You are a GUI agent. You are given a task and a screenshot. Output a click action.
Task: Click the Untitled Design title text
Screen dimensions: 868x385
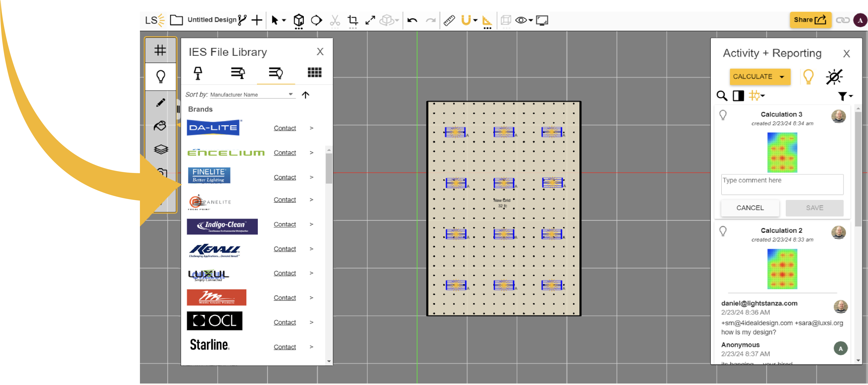(x=212, y=20)
